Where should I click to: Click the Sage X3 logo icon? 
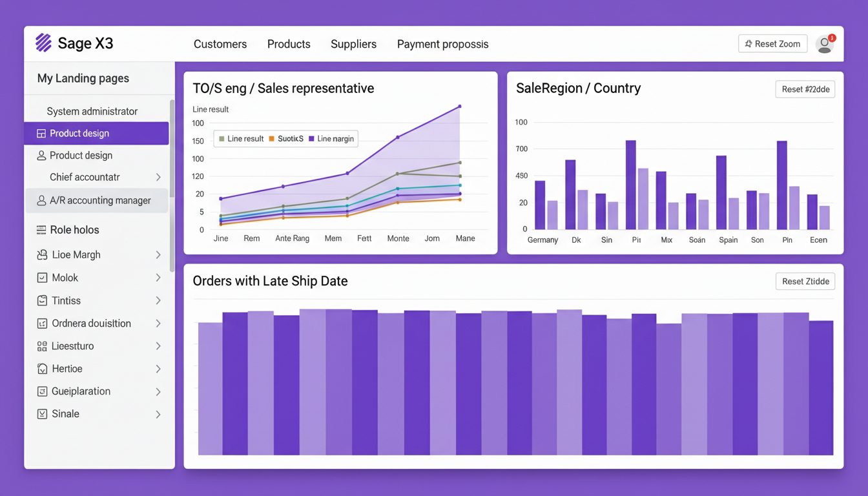point(43,43)
